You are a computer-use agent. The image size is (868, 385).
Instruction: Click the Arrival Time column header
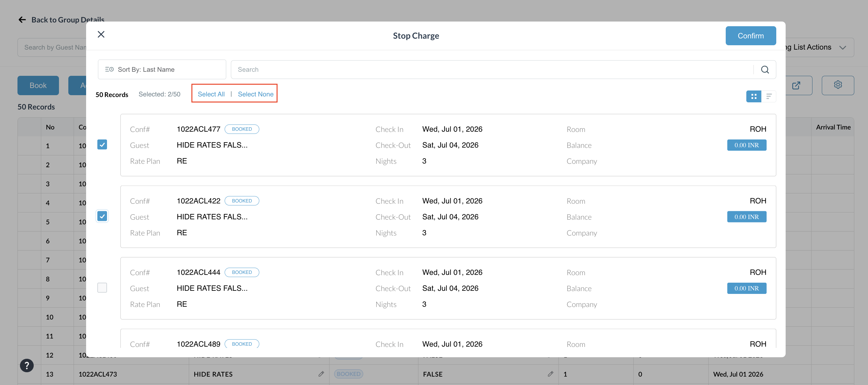[833, 127]
